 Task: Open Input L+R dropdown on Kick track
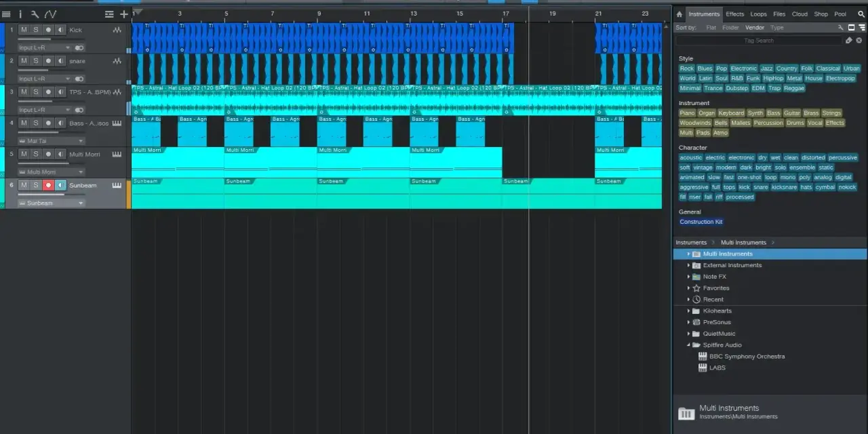point(44,47)
